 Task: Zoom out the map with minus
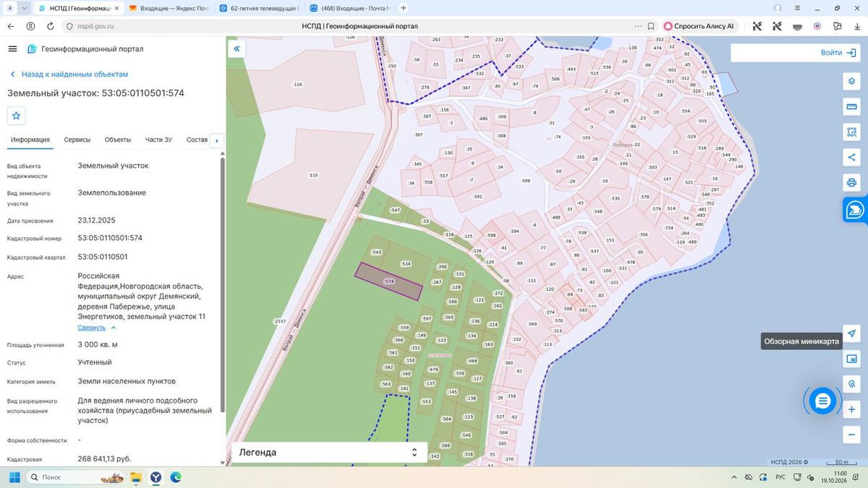851,435
